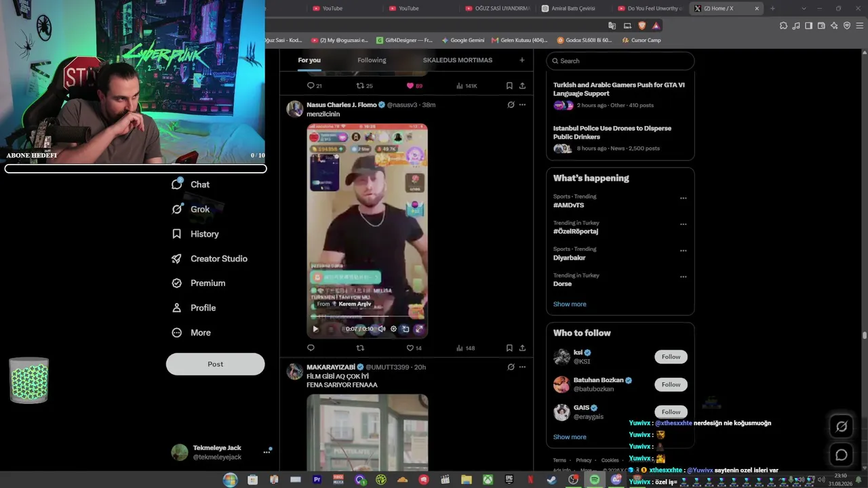Switch to the OĞUZ SASİ UYANDIRMA browser tab
Screen dimensions: 868x488
click(x=497, y=9)
